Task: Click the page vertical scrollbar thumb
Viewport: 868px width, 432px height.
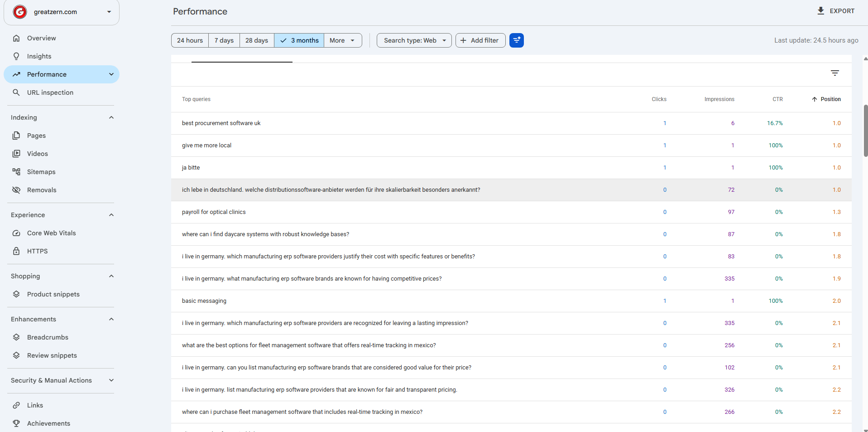Action: [866, 131]
